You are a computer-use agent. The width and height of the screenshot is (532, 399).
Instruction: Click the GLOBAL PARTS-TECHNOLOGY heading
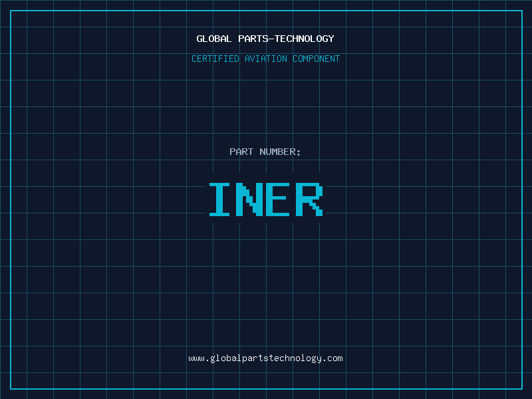(x=265, y=39)
